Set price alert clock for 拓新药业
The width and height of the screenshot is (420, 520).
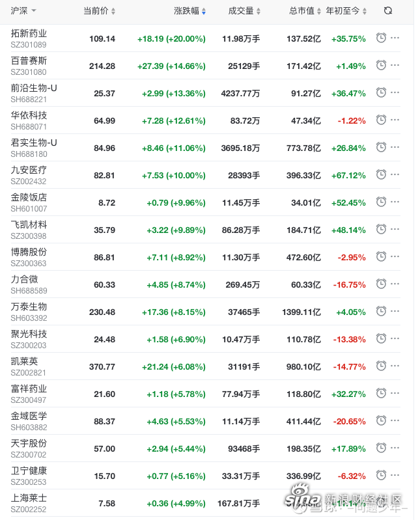(x=381, y=38)
